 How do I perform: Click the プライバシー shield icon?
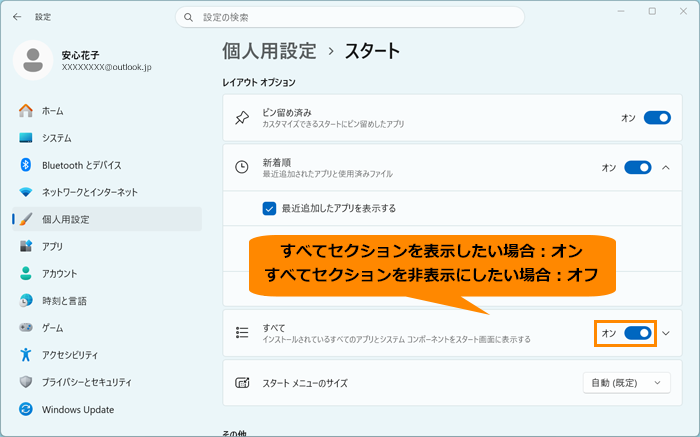[x=26, y=382]
